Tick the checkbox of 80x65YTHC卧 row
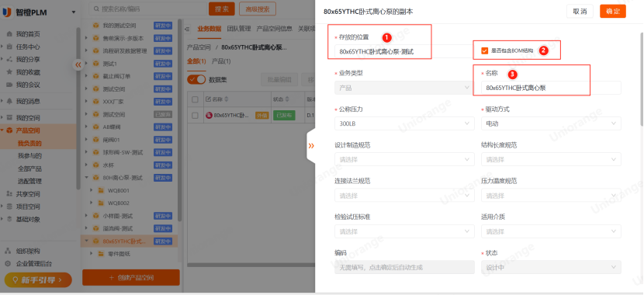The height and width of the screenshot is (295, 644). (x=195, y=116)
